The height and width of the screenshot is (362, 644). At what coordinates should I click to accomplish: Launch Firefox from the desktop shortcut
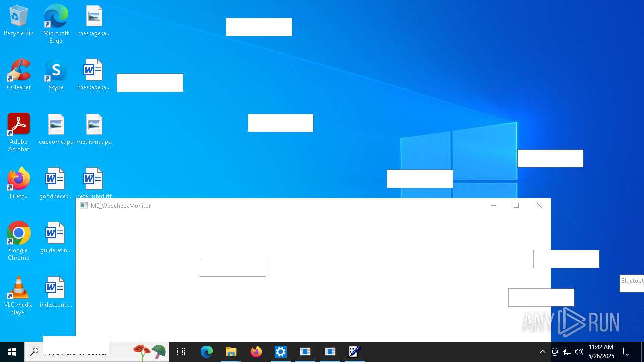pyautogui.click(x=19, y=184)
